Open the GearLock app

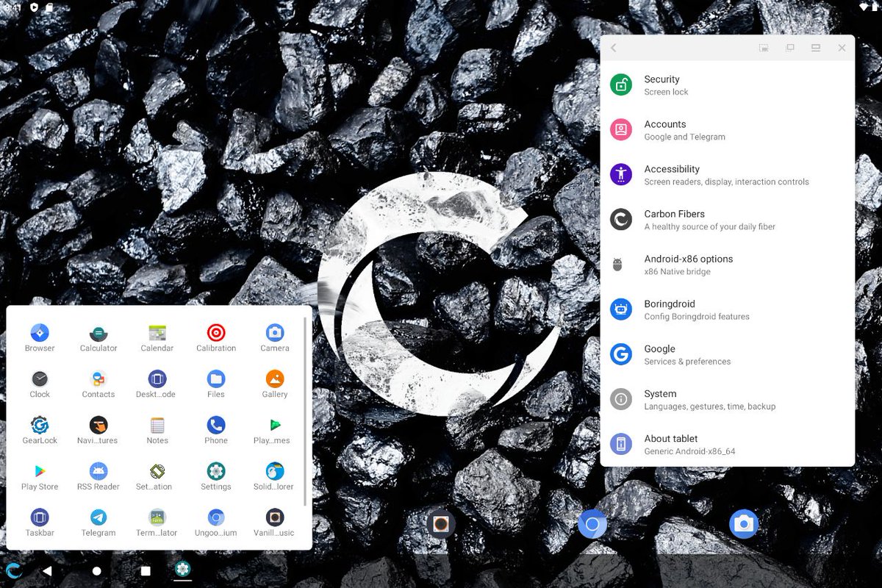tap(40, 431)
